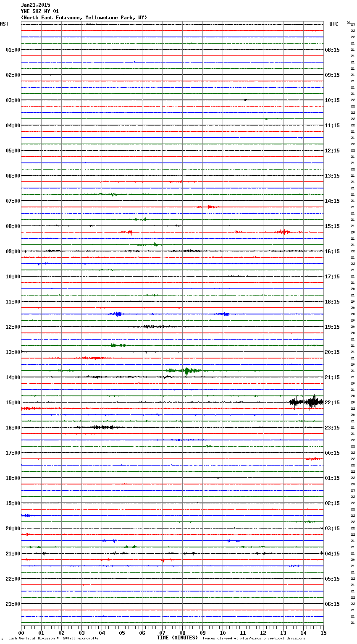Click the 16:15 UTC time label

(332, 251)
